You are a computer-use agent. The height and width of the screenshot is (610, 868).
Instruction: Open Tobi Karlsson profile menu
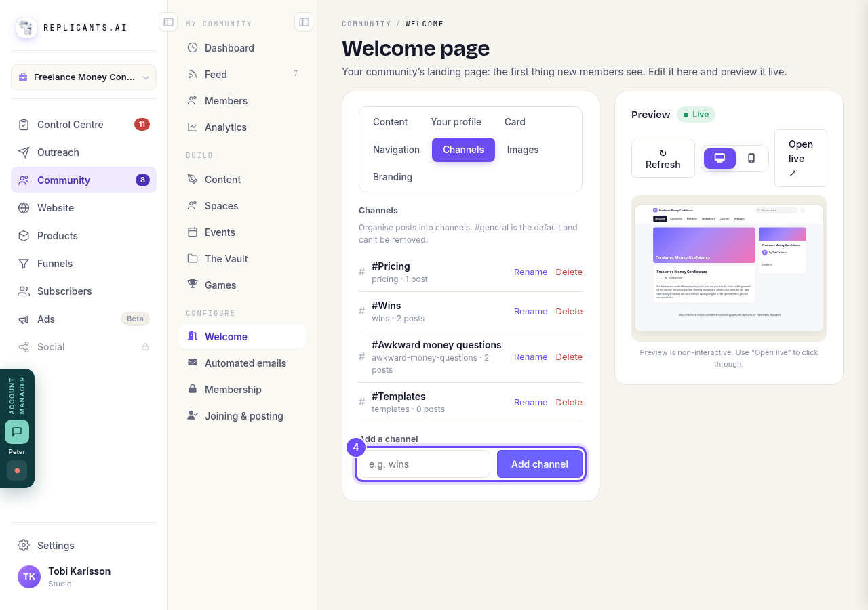coord(84,577)
